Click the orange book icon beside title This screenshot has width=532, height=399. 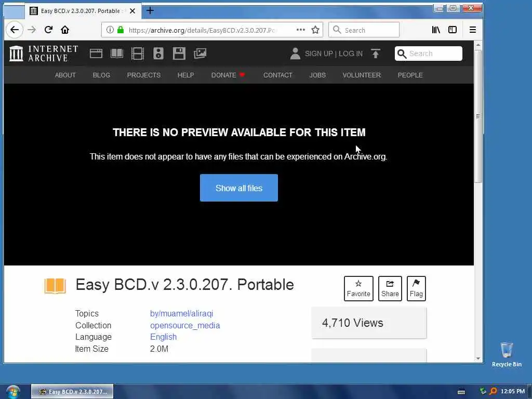(55, 286)
